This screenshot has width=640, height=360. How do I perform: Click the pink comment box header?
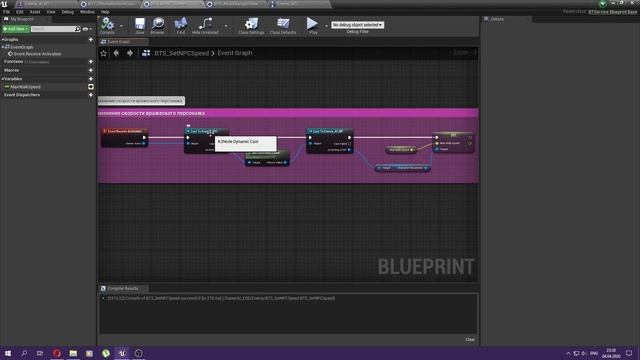point(288,113)
